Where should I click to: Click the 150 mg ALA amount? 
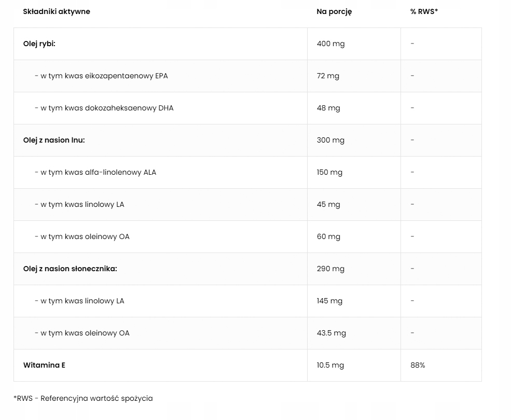(329, 172)
